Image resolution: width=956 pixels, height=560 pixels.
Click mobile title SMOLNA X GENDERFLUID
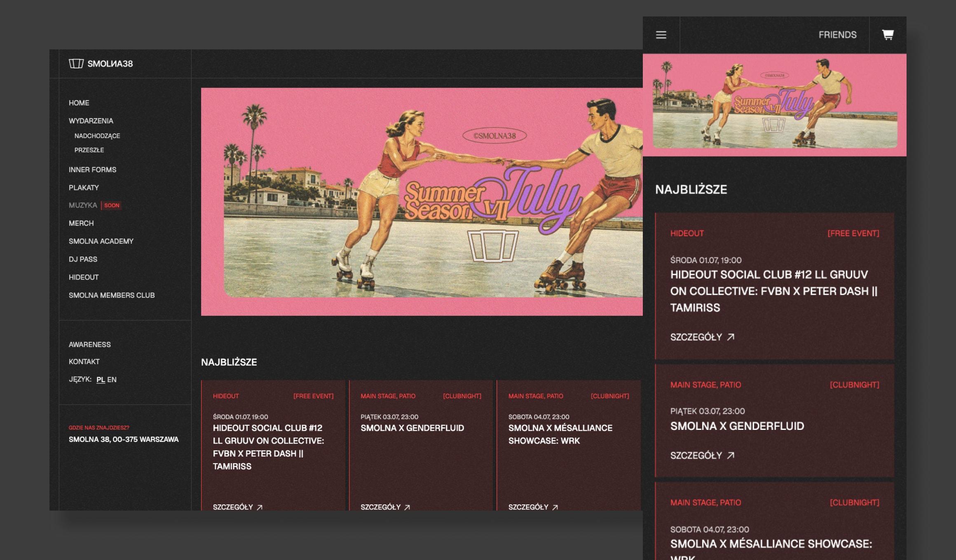(x=737, y=426)
